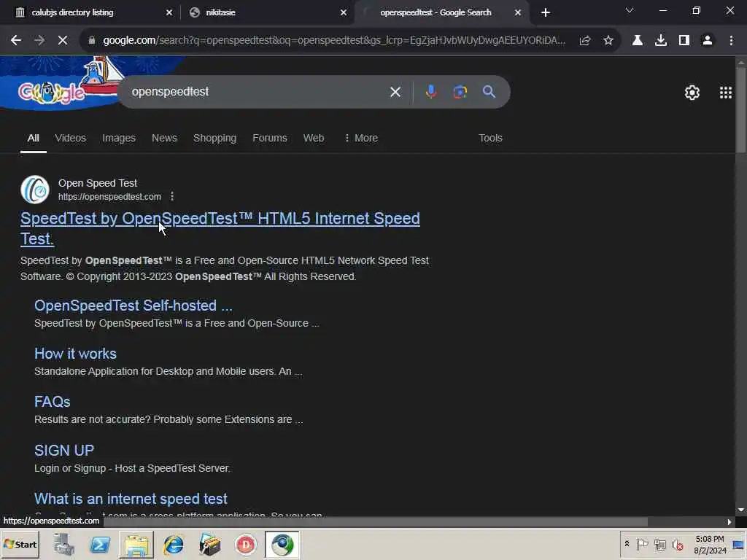Launch Internet Explorer from taskbar
Screen dimensions: 747x560
tap(174, 544)
